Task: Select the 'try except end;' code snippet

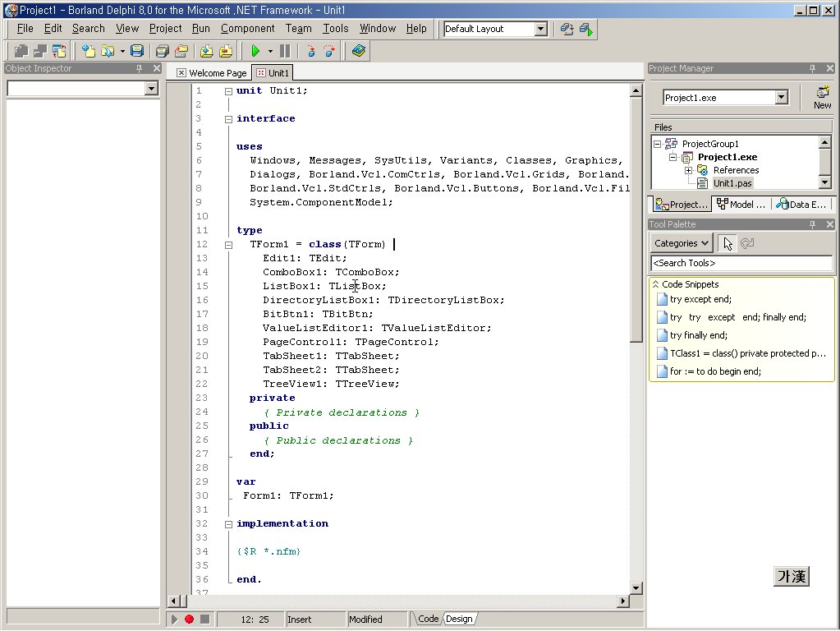Action: 700,299
